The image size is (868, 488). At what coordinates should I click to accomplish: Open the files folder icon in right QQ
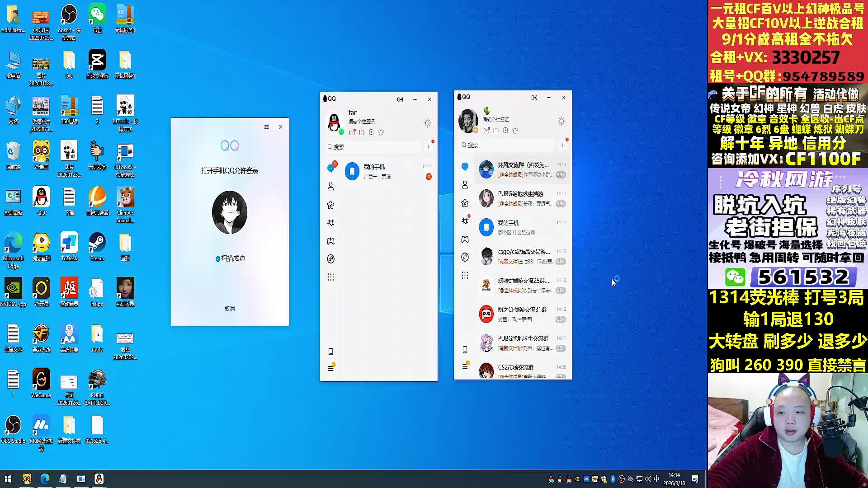(496, 131)
